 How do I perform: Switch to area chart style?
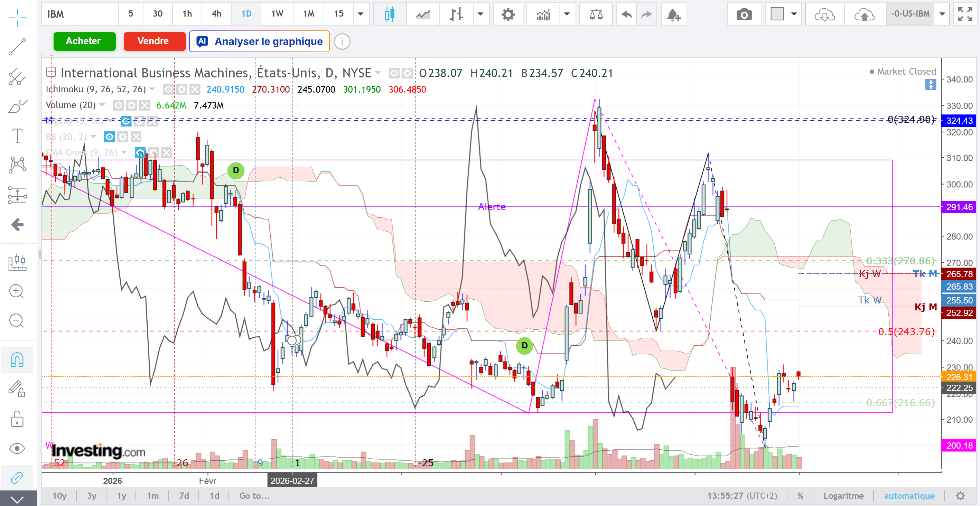[423, 15]
